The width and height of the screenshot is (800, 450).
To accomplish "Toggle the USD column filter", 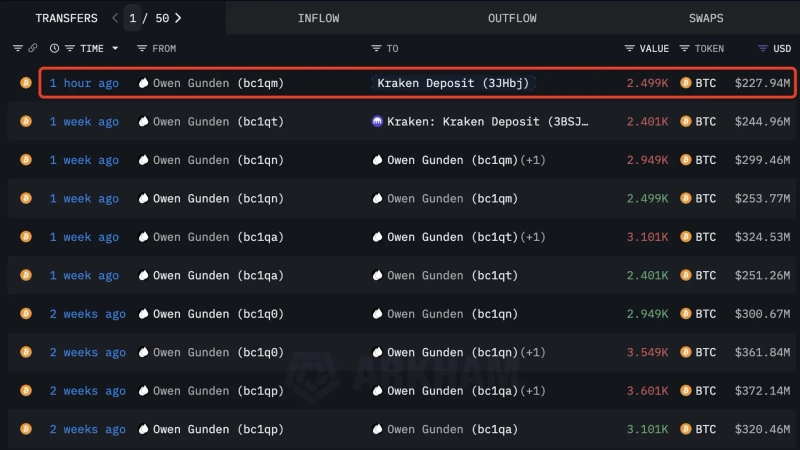I will coord(763,48).
